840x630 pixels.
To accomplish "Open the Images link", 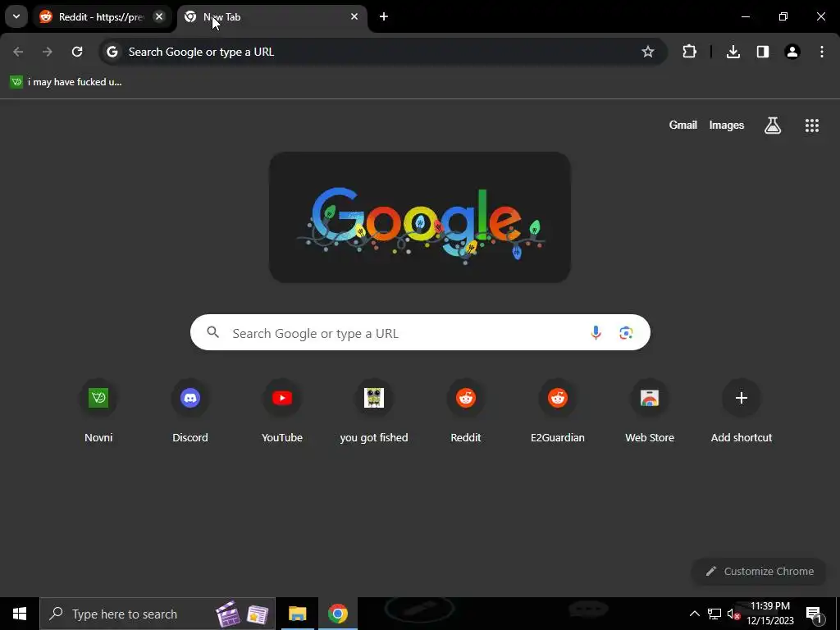I will (x=727, y=125).
